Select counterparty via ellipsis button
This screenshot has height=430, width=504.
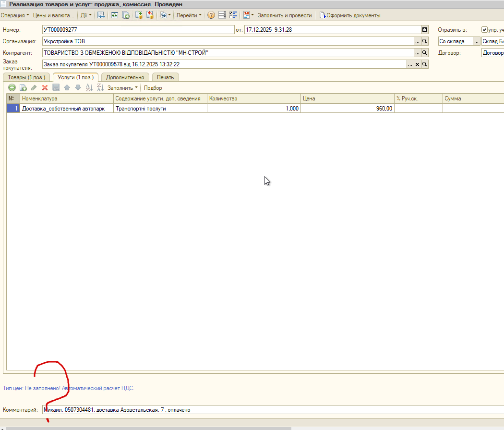(x=417, y=53)
